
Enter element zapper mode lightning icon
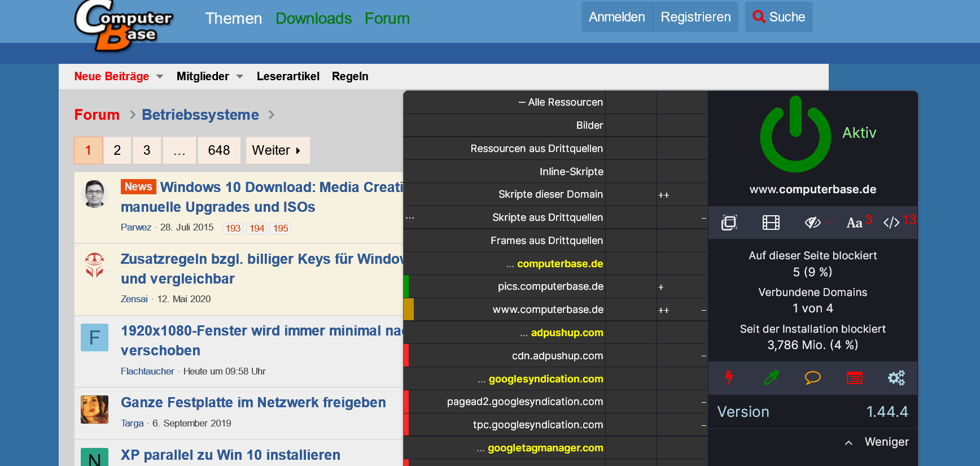pyautogui.click(x=729, y=378)
